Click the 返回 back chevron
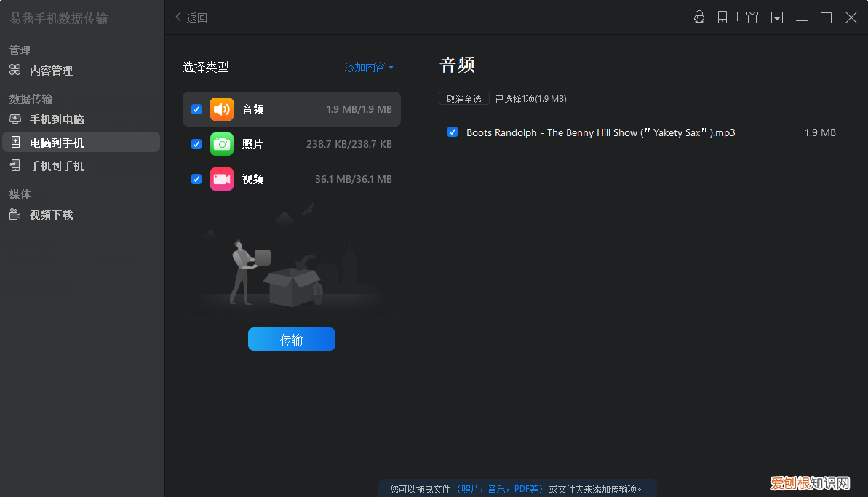868x497 pixels. (x=178, y=17)
